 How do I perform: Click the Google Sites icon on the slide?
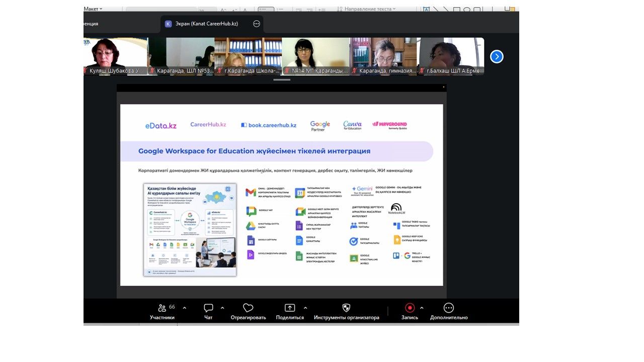point(251,240)
